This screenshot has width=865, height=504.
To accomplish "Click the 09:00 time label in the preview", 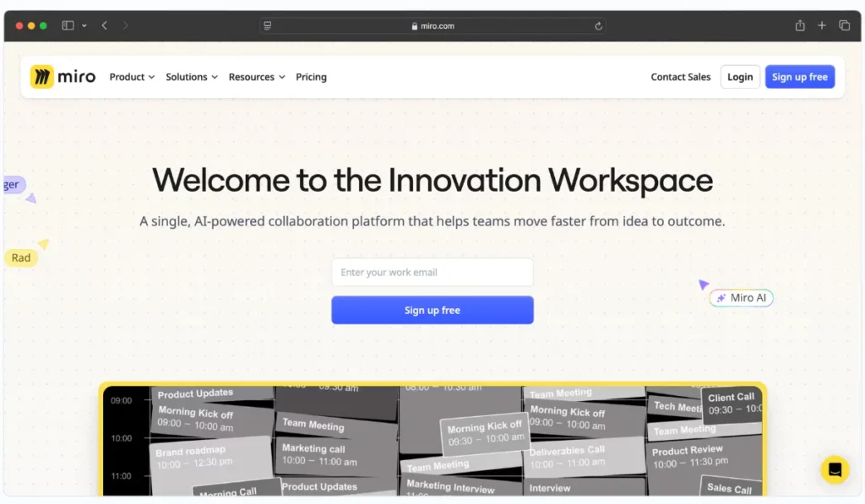I will pyautogui.click(x=122, y=400).
